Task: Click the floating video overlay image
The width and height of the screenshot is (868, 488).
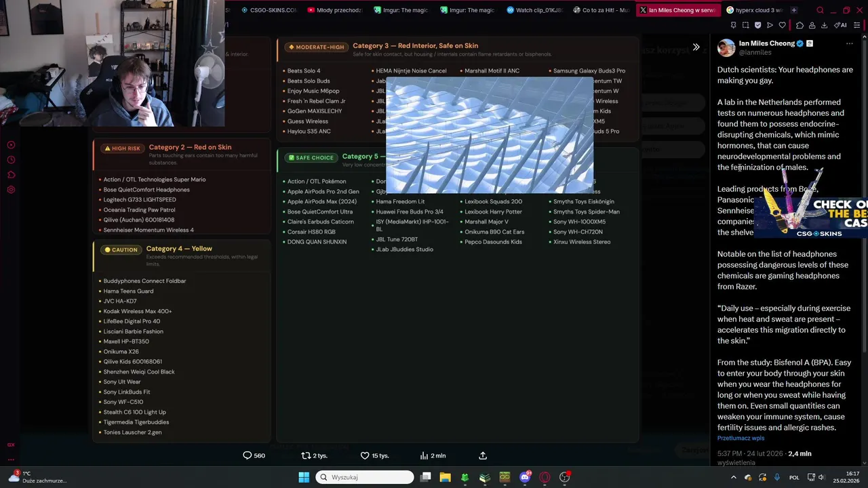Action: pos(490,135)
